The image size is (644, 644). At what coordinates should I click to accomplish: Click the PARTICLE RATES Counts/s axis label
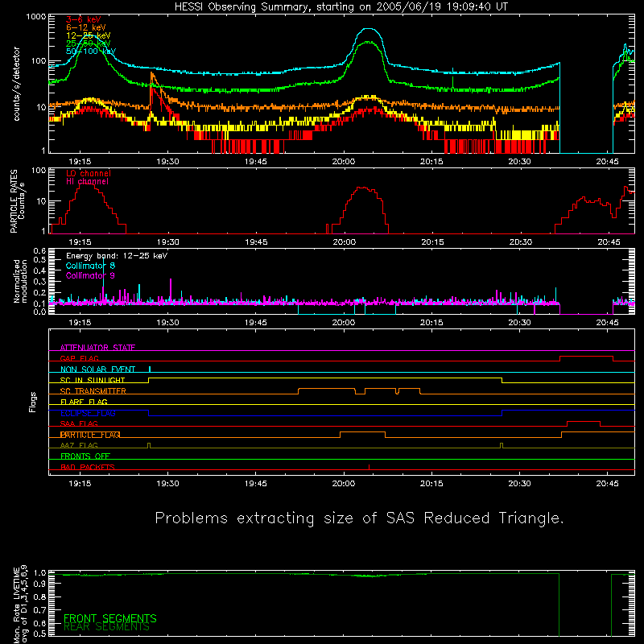[17, 201]
